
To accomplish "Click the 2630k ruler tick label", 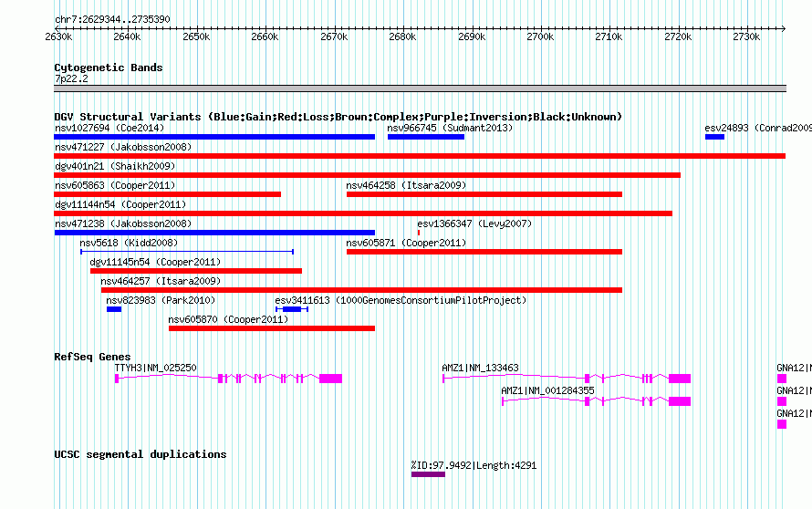I will click(x=58, y=36).
